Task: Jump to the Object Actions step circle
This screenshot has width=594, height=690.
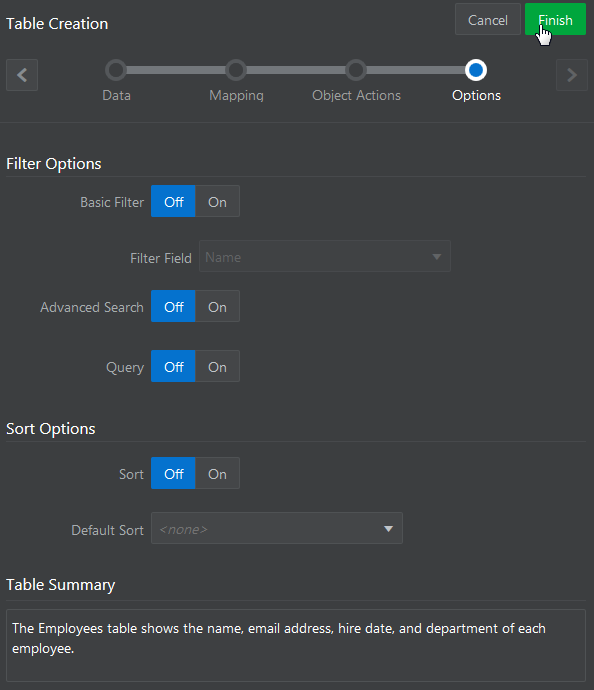Action: [356, 70]
